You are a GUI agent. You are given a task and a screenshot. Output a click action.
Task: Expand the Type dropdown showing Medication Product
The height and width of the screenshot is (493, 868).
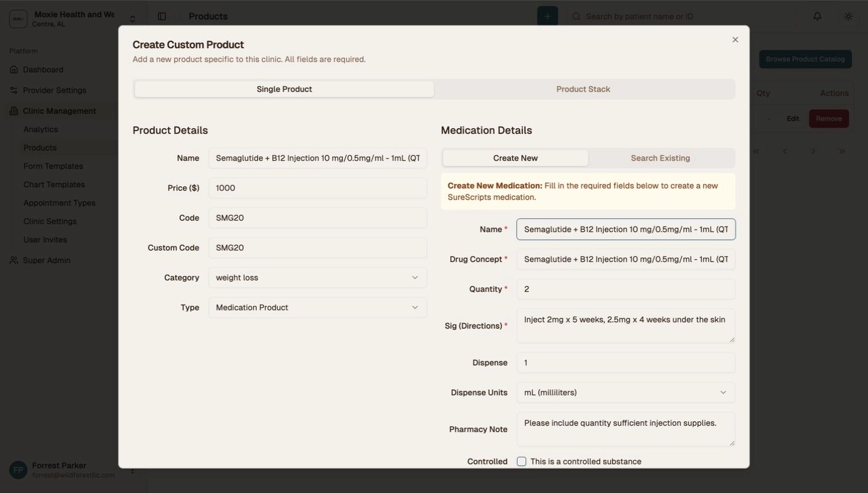click(317, 307)
